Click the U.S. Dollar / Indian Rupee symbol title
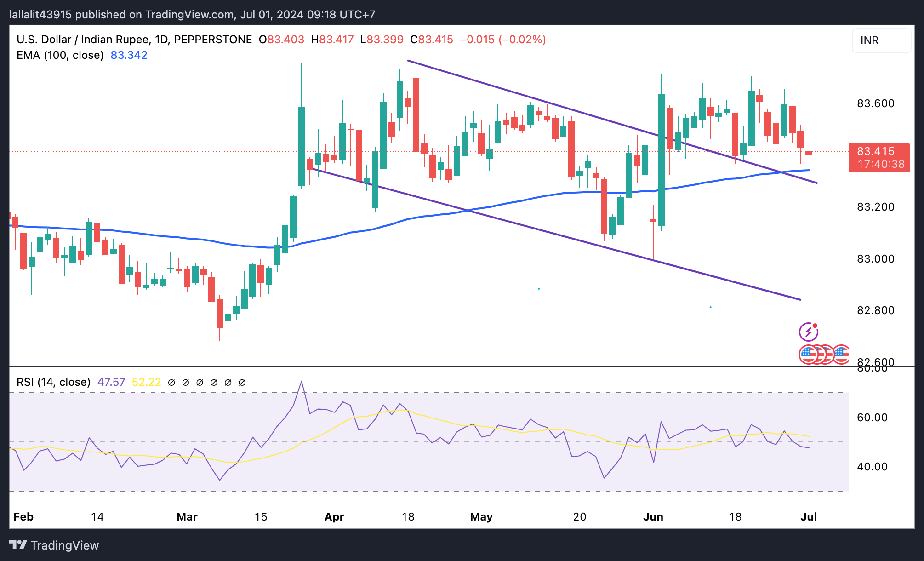Screen dimensions: 924x561 (x=83, y=40)
